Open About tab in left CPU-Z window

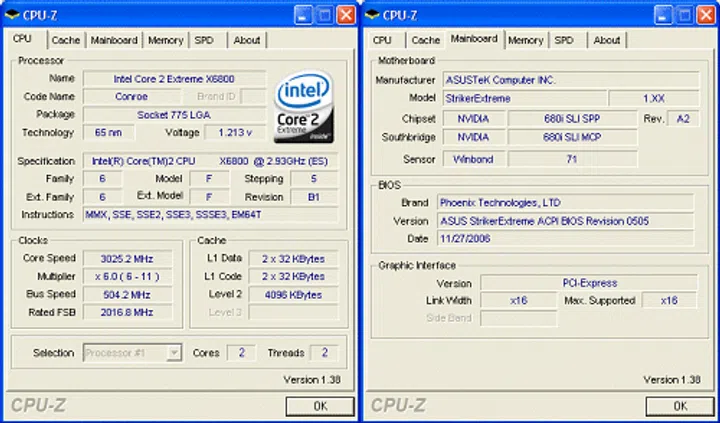click(247, 40)
